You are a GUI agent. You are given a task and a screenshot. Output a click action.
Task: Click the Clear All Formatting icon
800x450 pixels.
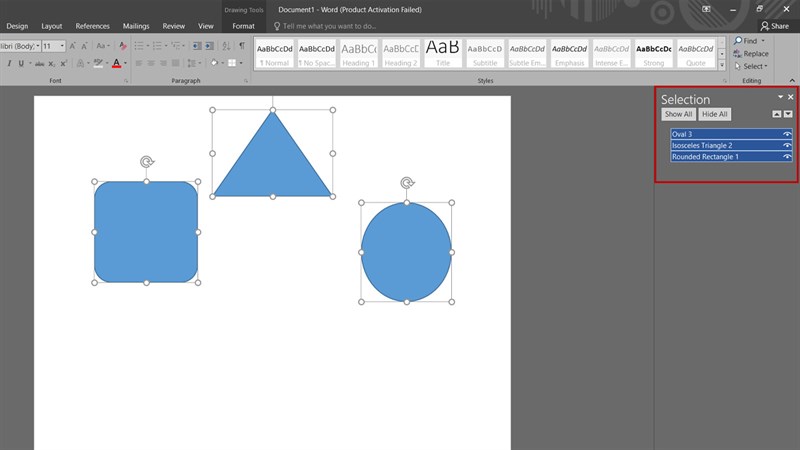(x=123, y=46)
